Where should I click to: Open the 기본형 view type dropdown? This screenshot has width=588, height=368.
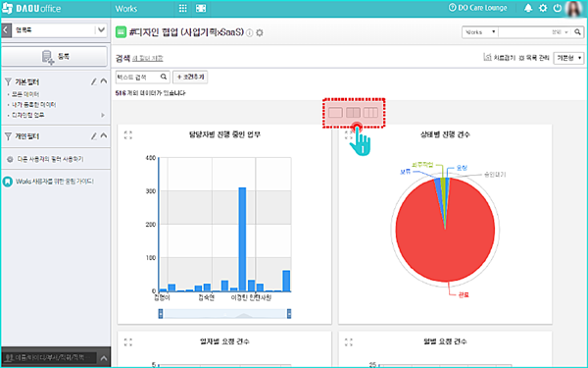click(x=568, y=58)
